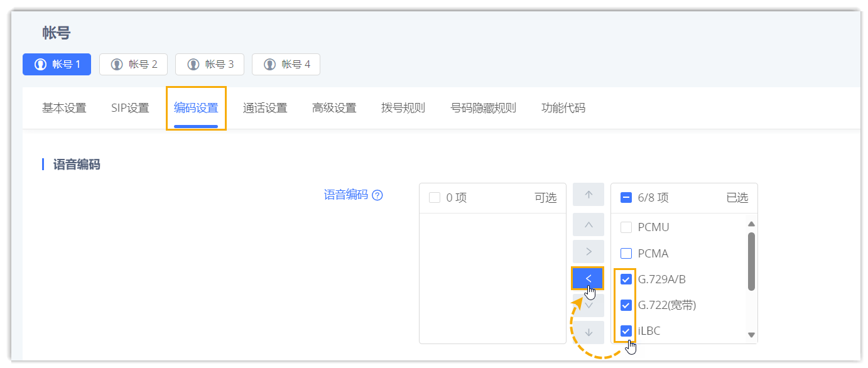Uncheck the G.729A/B codec

(x=626, y=279)
